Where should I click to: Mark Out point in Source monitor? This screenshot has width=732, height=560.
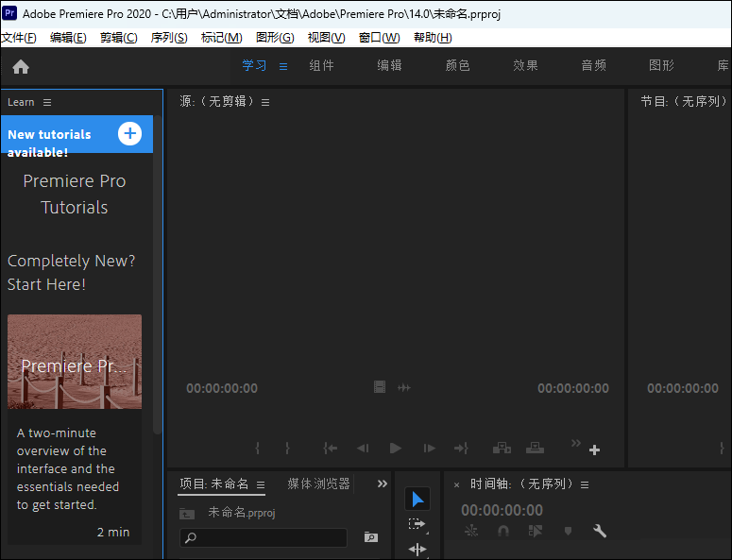click(287, 448)
